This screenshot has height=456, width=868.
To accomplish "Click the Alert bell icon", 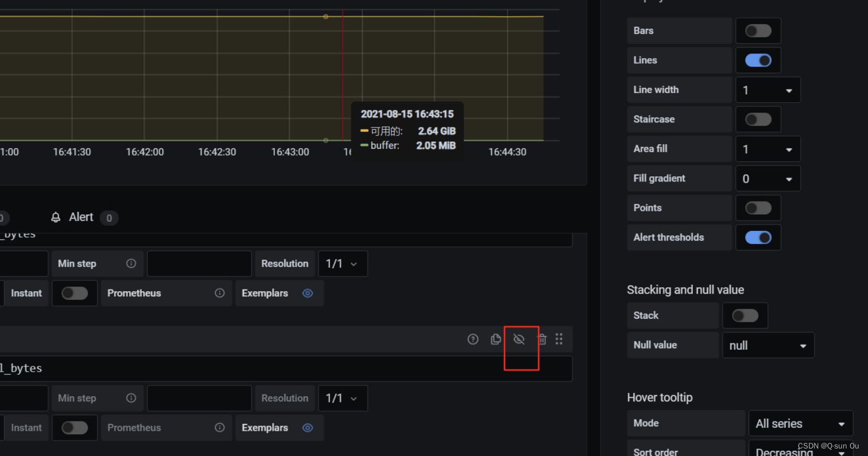I will [55, 217].
